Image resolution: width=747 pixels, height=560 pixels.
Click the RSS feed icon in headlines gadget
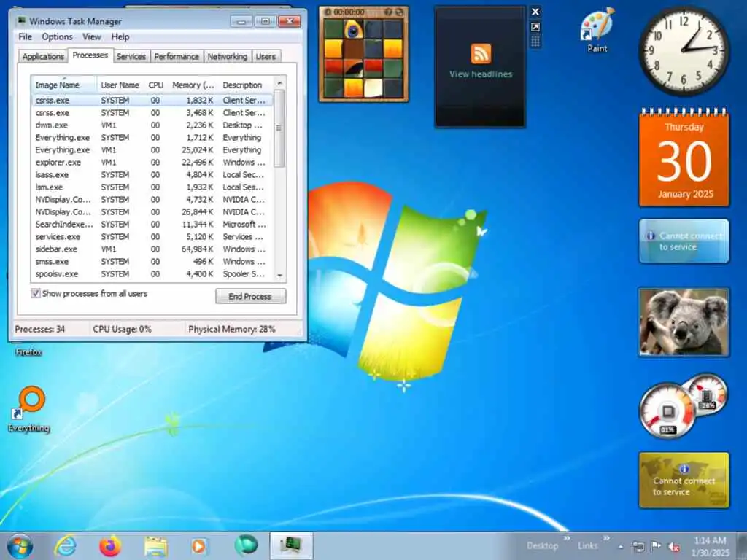(x=481, y=52)
